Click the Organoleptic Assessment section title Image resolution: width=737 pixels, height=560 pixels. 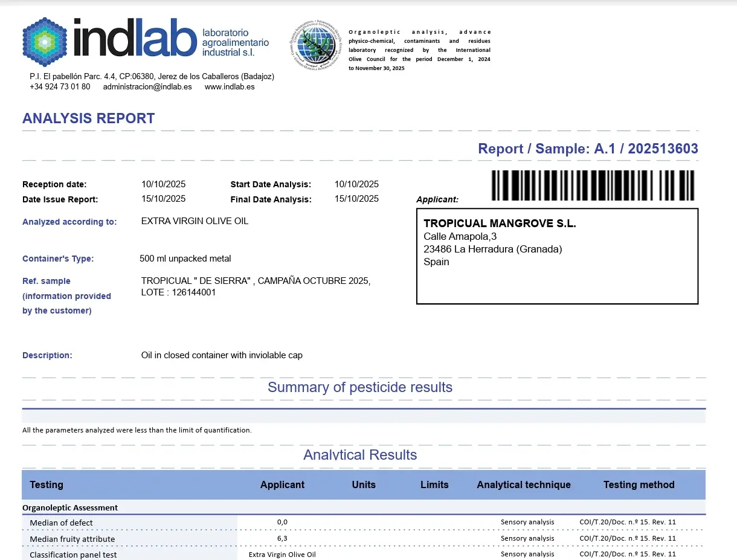(x=70, y=507)
